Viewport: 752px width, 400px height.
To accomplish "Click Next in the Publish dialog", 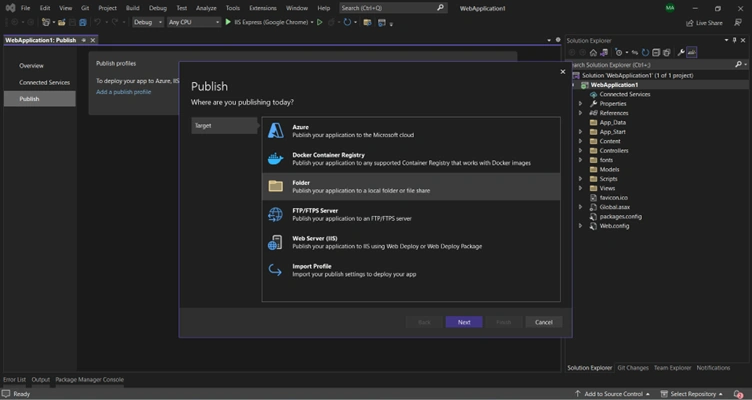I will pyautogui.click(x=464, y=322).
